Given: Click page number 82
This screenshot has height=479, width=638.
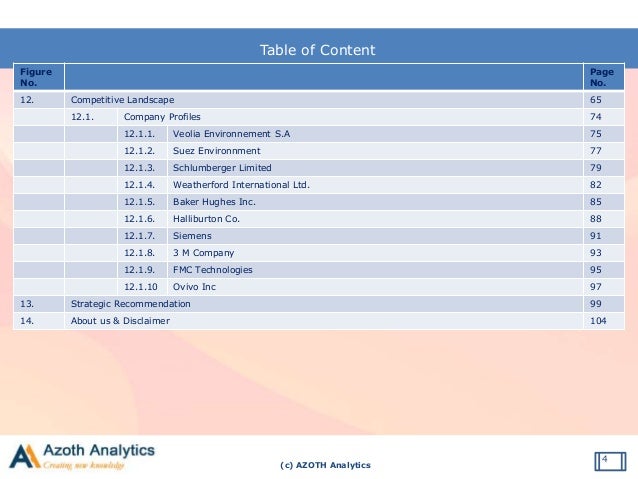Looking at the screenshot, I should tap(596, 185).
